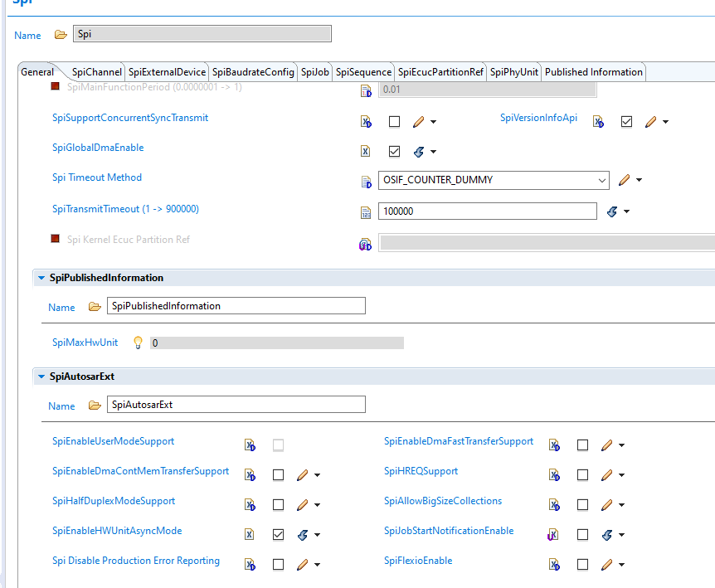715x588 pixels.
Task: Collapse the SpiPublishedInformation section
Action: click(41, 278)
